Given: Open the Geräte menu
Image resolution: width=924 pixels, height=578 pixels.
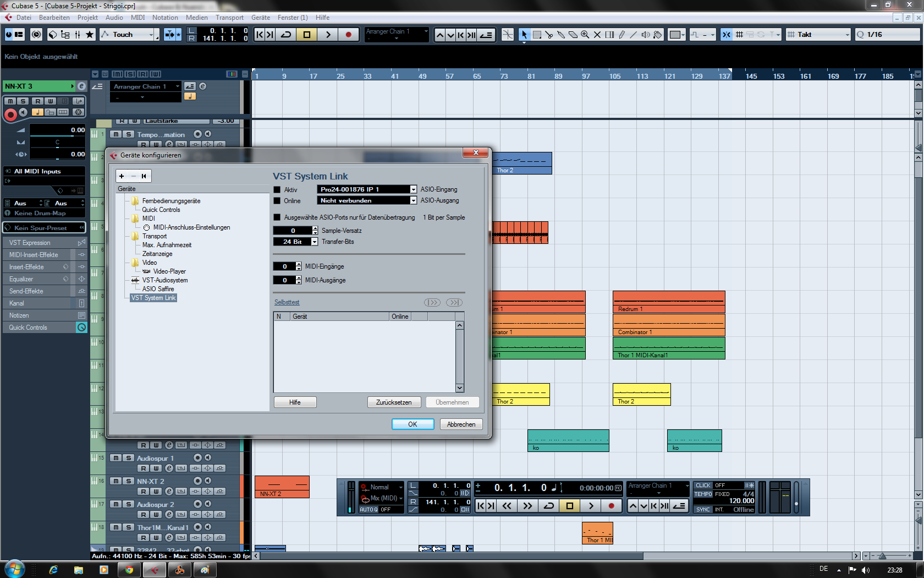Looking at the screenshot, I should point(261,18).
